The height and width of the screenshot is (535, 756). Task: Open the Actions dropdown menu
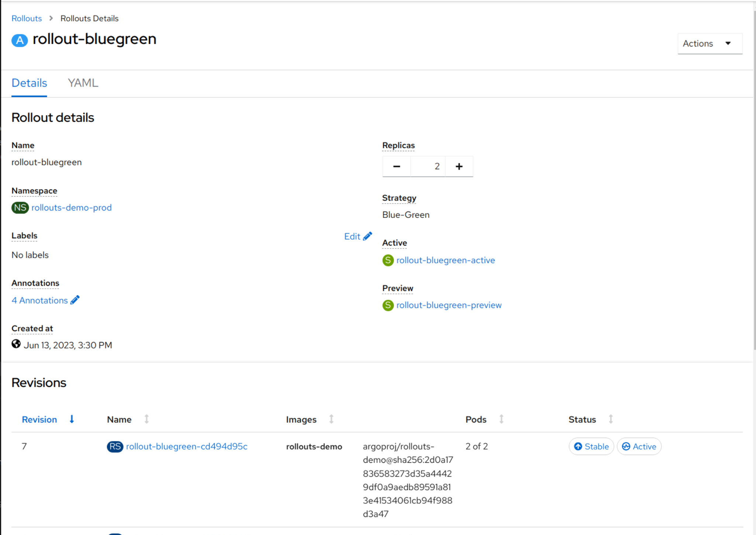click(x=710, y=44)
